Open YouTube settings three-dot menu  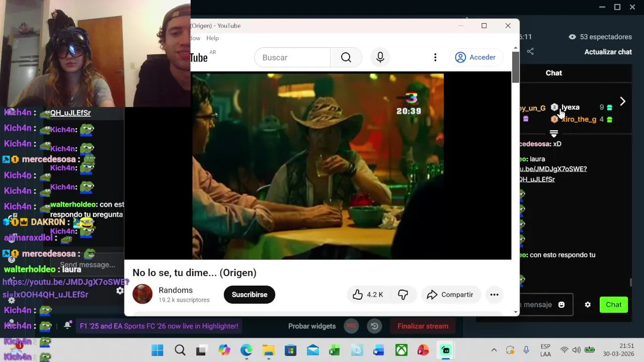point(435,57)
